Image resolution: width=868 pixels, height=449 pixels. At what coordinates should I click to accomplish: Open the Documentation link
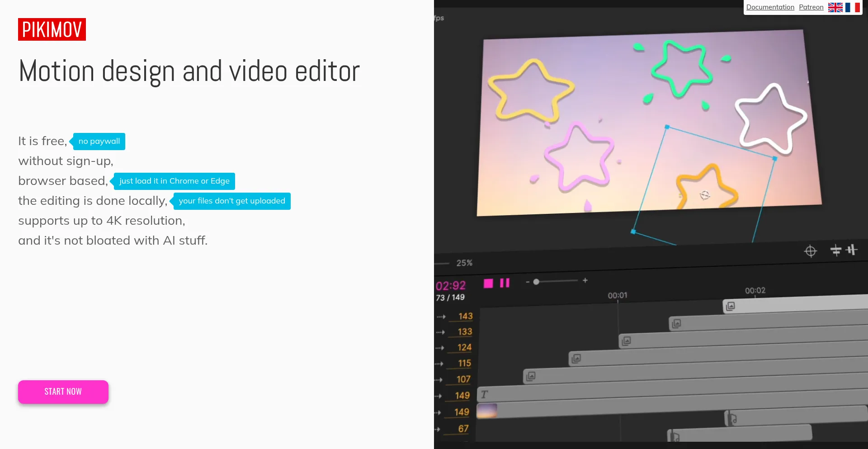(770, 7)
